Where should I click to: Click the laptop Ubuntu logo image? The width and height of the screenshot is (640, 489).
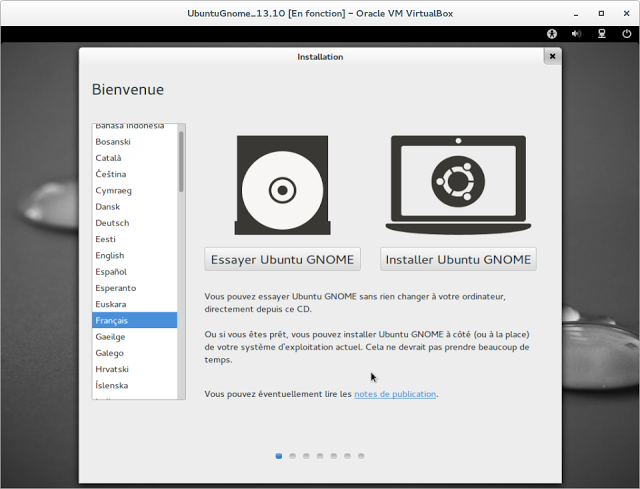coord(458,185)
